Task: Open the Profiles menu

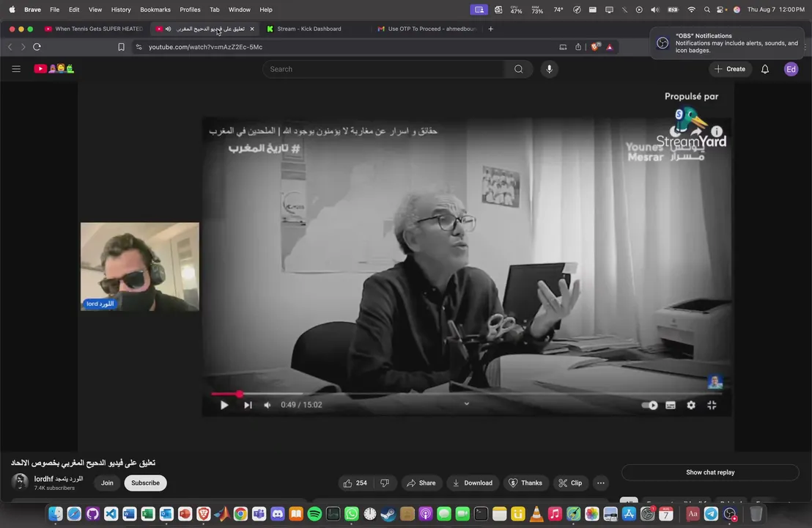Action: point(190,10)
